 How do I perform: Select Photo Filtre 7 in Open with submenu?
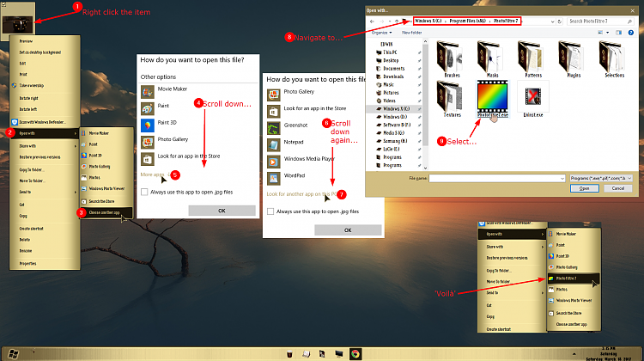pos(574,278)
